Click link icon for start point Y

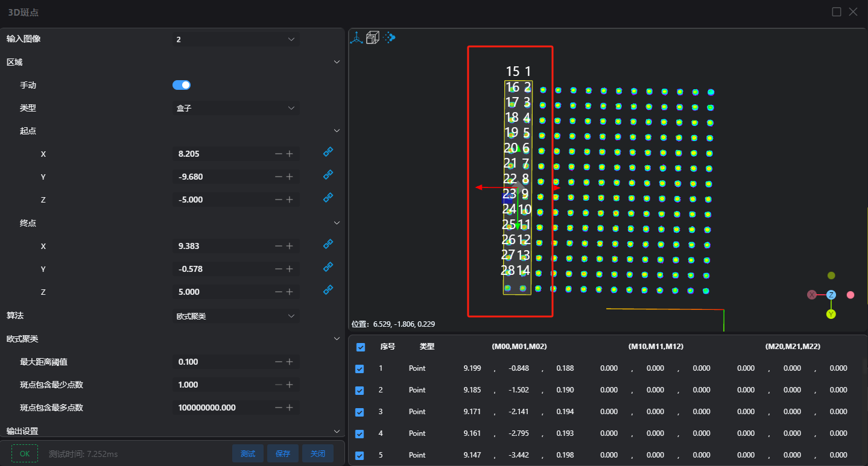click(328, 175)
